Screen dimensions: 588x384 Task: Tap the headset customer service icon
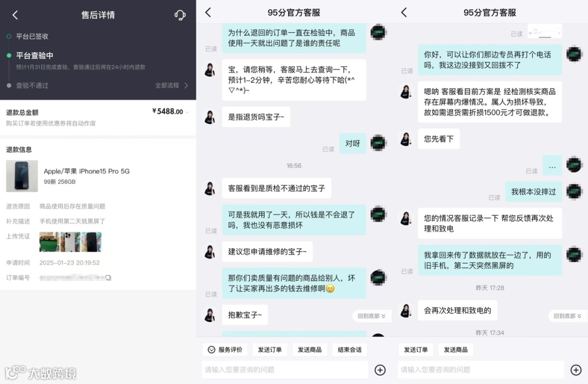click(180, 15)
